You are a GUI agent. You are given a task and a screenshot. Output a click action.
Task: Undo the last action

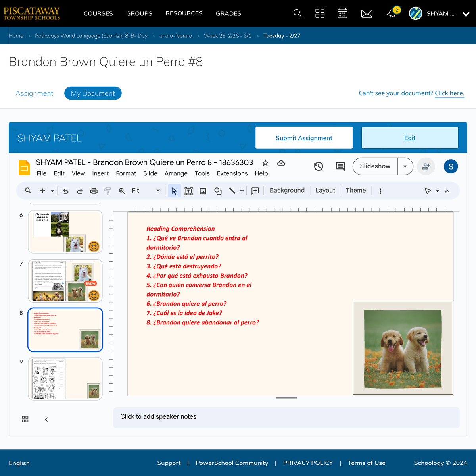(65, 191)
